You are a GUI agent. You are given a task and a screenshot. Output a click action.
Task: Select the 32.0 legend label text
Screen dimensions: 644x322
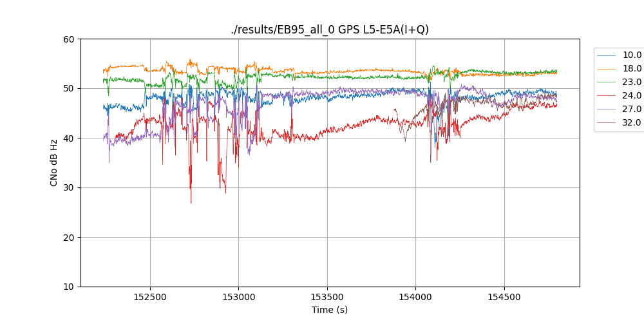pyautogui.click(x=632, y=123)
